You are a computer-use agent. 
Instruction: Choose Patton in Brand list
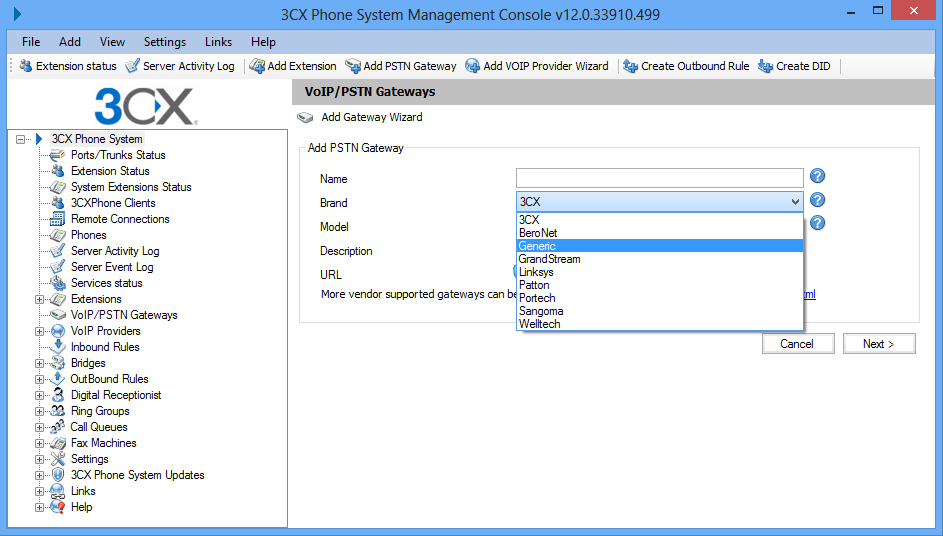point(660,285)
